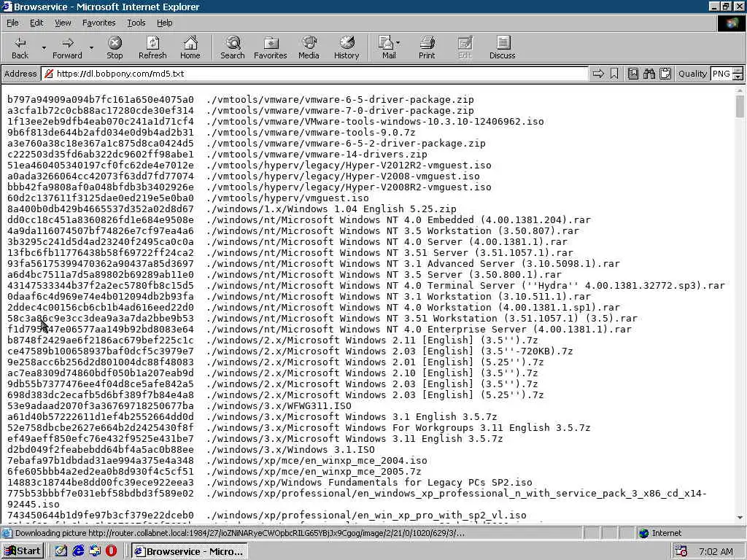
Task: Open the View menu
Action: (x=63, y=23)
